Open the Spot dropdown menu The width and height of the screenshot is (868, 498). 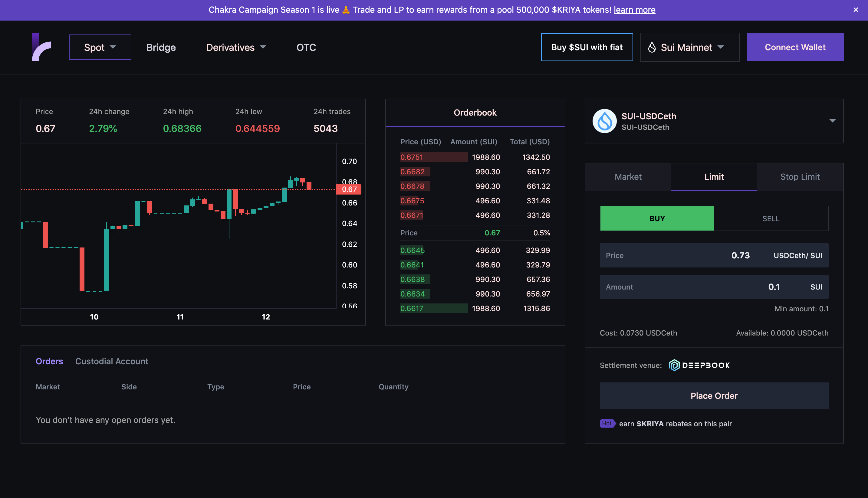coord(100,47)
